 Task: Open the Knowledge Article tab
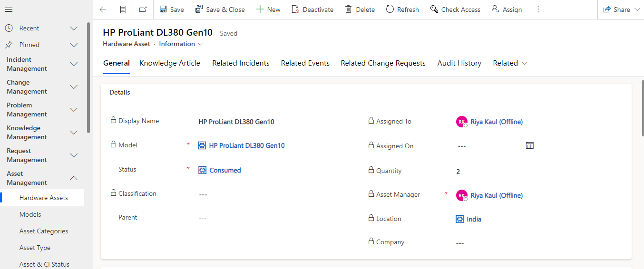point(170,63)
